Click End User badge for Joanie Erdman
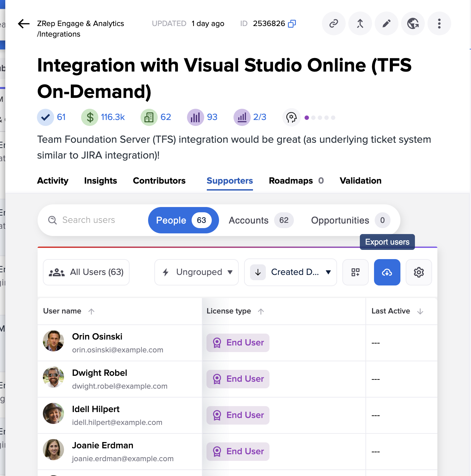 pyautogui.click(x=238, y=452)
